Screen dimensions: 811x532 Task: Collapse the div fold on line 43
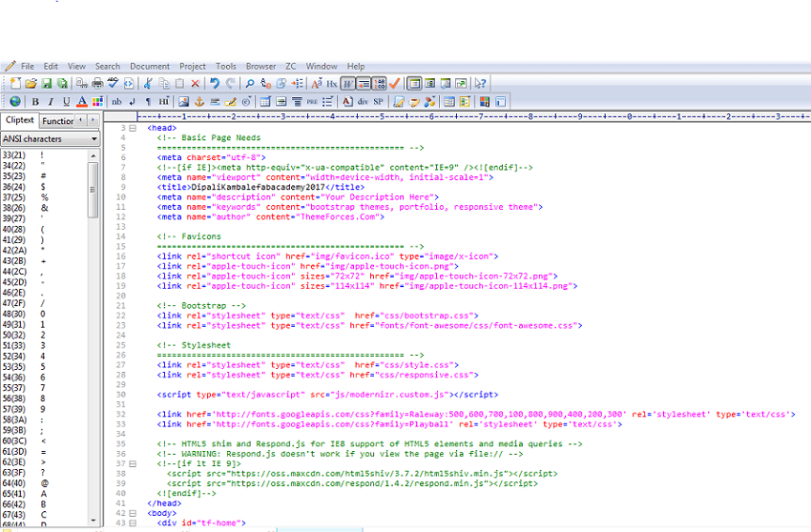point(133,523)
